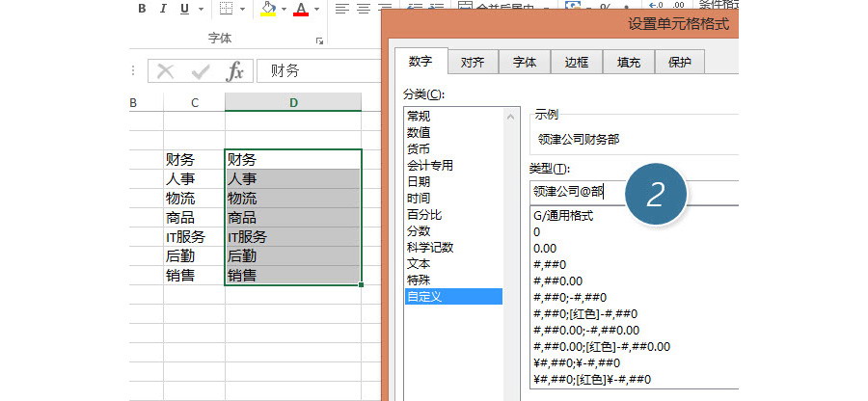Select column D header
This screenshot has height=401, width=868.
click(293, 102)
